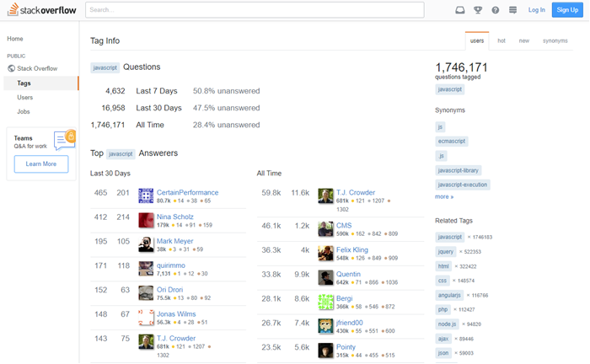The width and height of the screenshot is (590, 364).
Task: Open Mark Meyer's avatar
Action: [x=146, y=244]
